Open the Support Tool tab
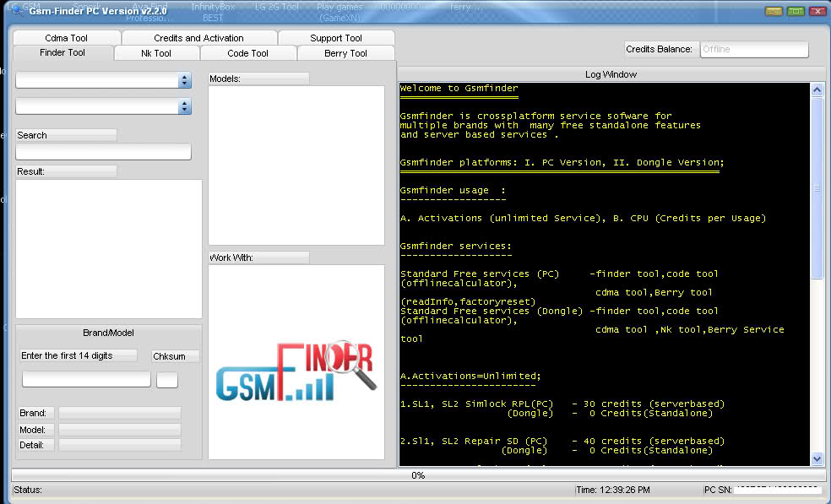This screenshot has height=504, width=831. tap(336, 38)
